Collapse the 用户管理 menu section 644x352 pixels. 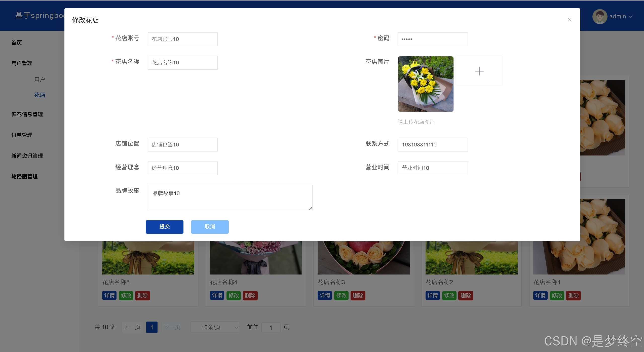click(x=22, y=63)
